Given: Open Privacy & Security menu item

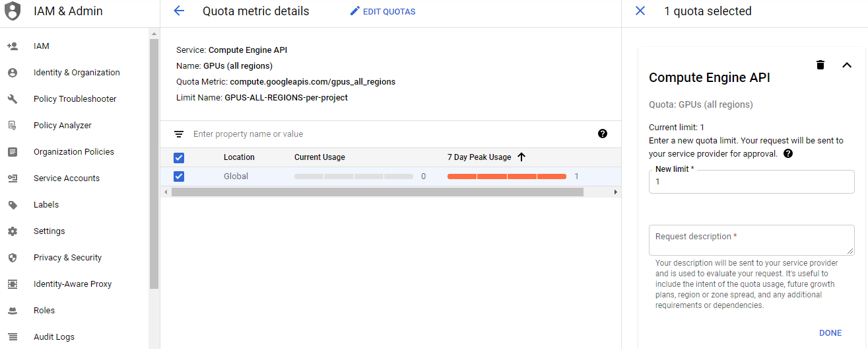Looking at the screenshot, I should [68, 258].
